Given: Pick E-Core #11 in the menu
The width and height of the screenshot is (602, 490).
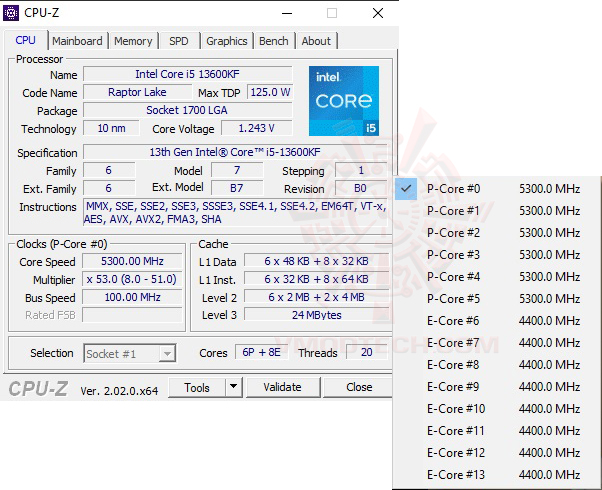Looking at the screenshot, I should point(498,431).
